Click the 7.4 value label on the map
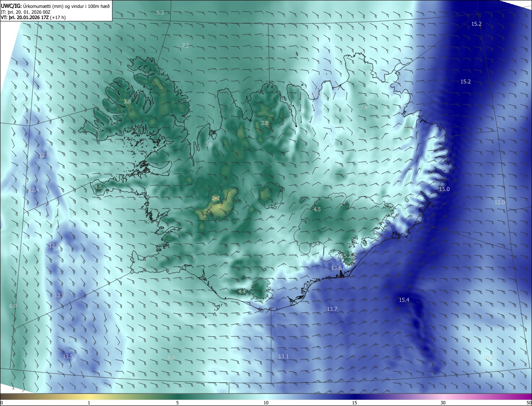The image size is (532, 406). click(364, 108)
